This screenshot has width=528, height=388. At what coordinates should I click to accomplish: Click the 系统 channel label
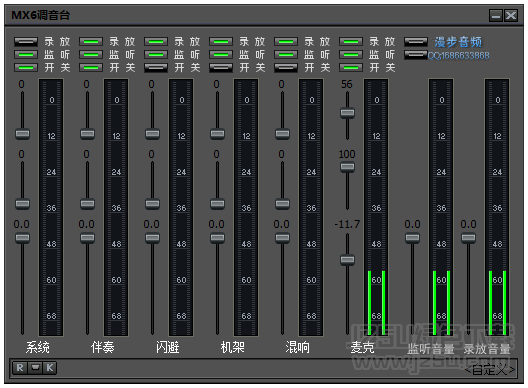(x=38, y=347)
